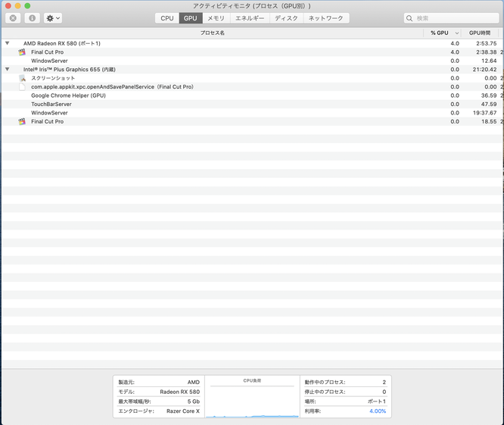Click the 場所 ポート1 value
504x425 pixels.
(x=377, y=402)
